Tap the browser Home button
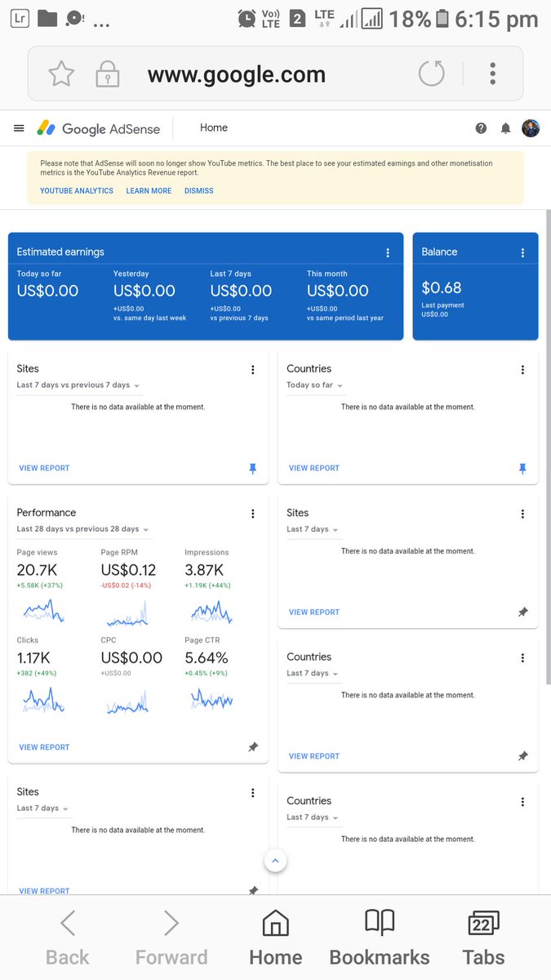Viewport: 551px width, 980px height. point(276,937)
